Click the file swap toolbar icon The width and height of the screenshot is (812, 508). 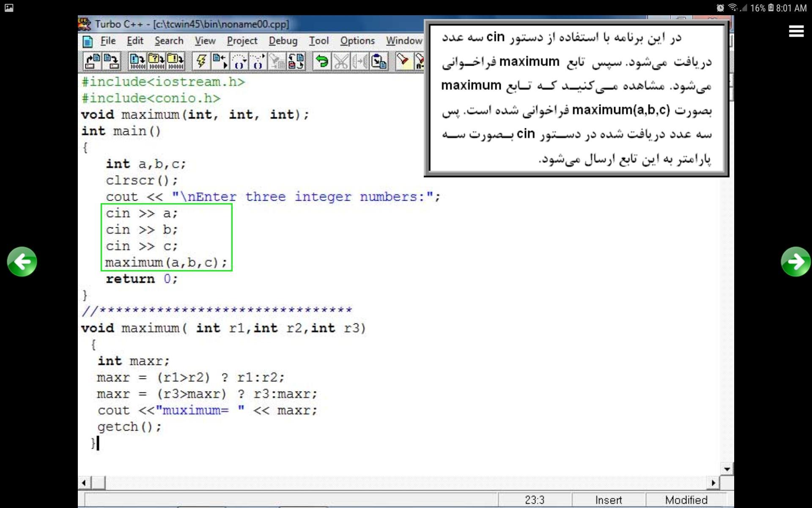[x=296, y=61]
